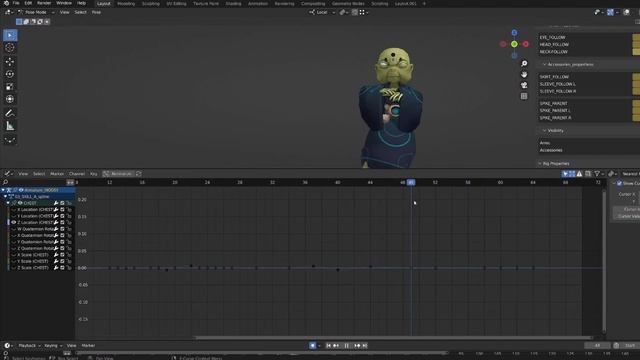Screen dimensions: 640x360
Task: Toggle the camera view icon
Action: [x=524, y=85]
